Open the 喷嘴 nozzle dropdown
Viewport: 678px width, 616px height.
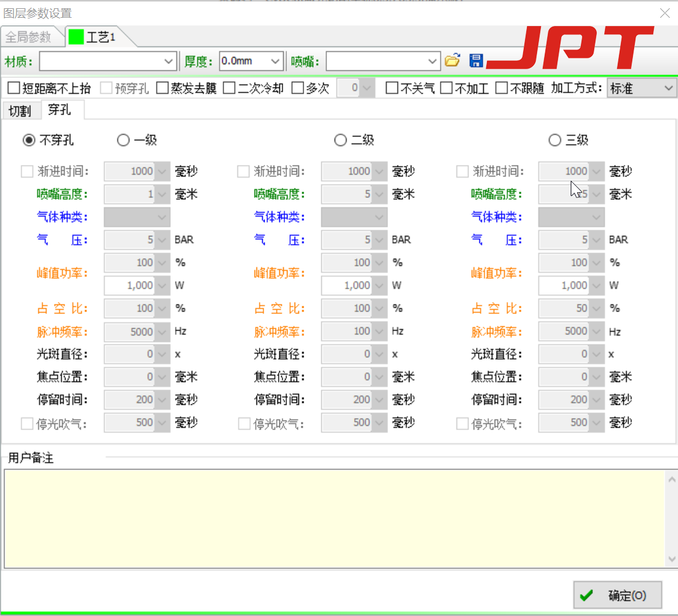(432, 62)
